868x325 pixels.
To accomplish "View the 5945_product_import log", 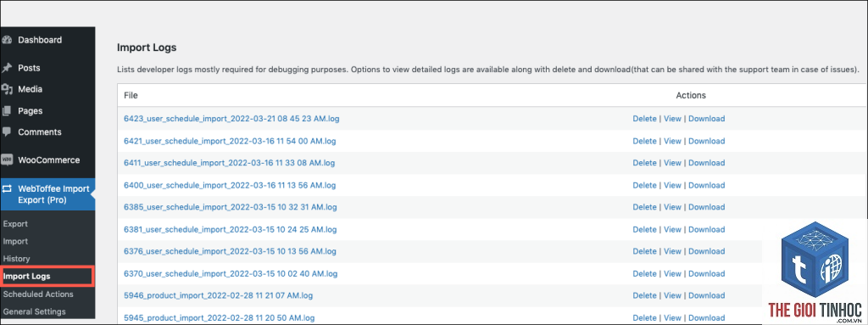I will 672,318.
